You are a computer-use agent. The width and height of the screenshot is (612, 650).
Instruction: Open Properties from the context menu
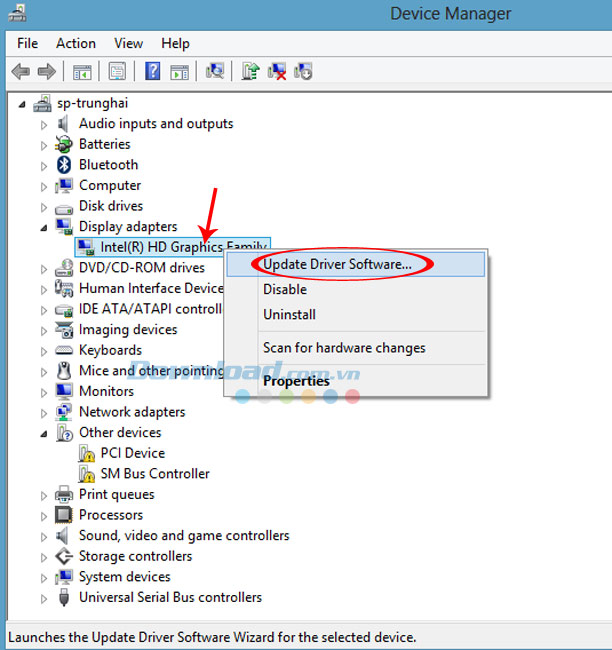[x=356, y=381]
